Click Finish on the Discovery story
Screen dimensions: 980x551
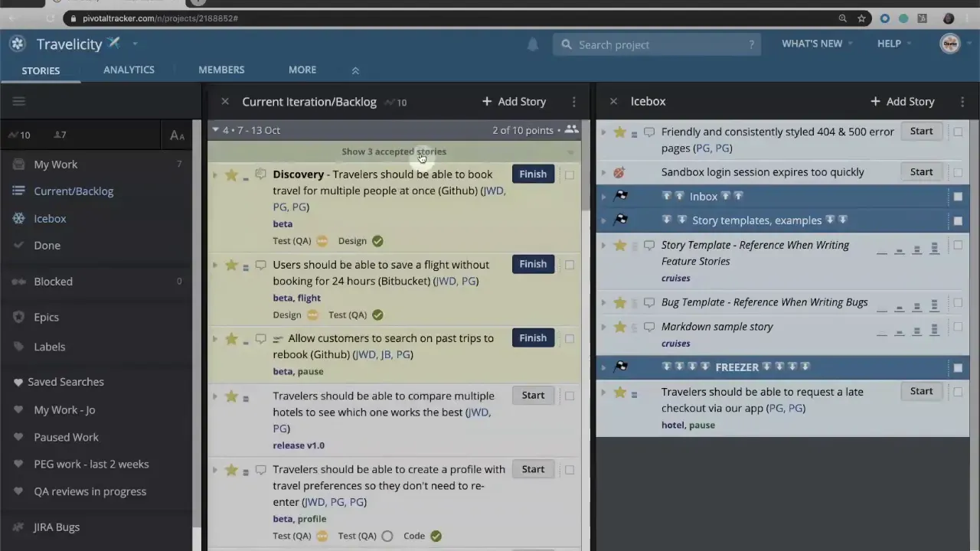(533, 174)
